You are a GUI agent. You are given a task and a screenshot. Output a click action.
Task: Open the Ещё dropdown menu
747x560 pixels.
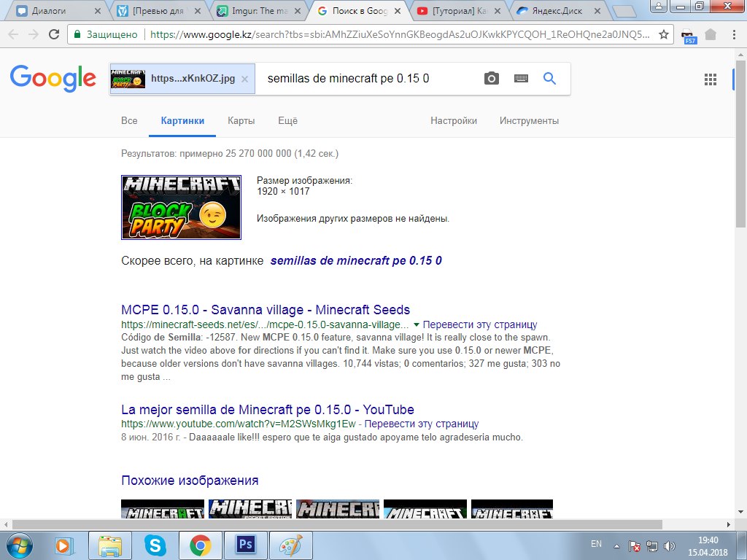pos(287,121)
